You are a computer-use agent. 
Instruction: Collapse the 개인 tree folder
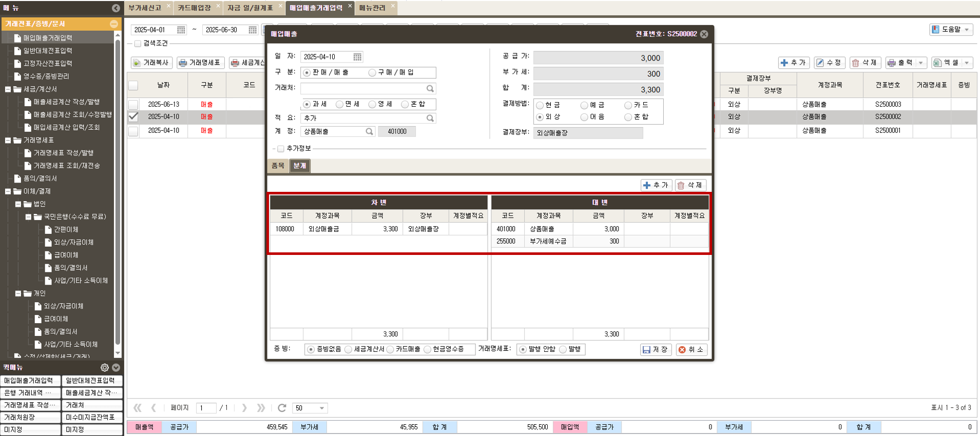pos(18,293)
